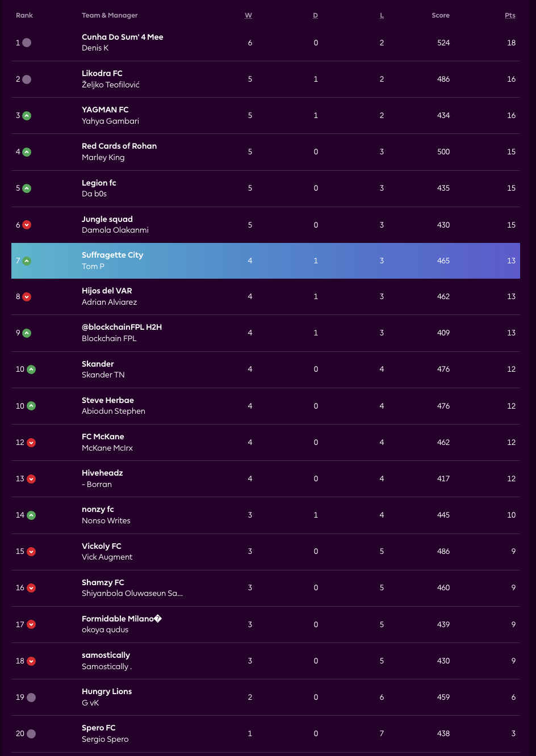This screenshot has width=536, height=756.
Task: Click grey dot beside Spero FC
Action: point(31,734)
